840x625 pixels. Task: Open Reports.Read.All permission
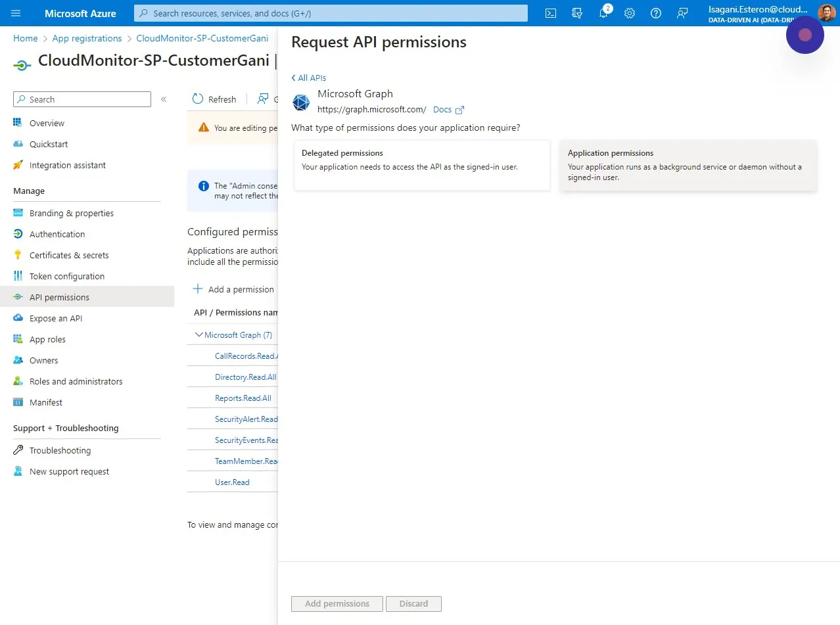[243, 398]
